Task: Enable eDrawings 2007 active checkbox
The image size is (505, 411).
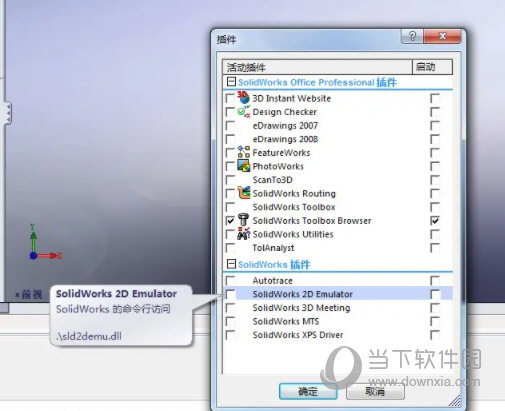Action: pos(230,125)
